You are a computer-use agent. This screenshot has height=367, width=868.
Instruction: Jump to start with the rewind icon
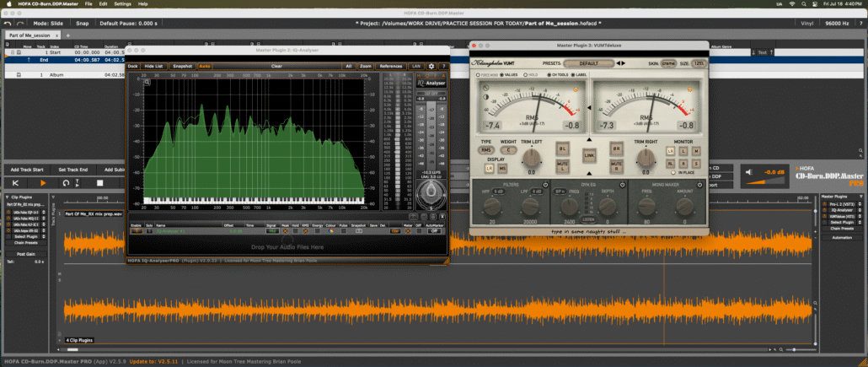(15, 182)
